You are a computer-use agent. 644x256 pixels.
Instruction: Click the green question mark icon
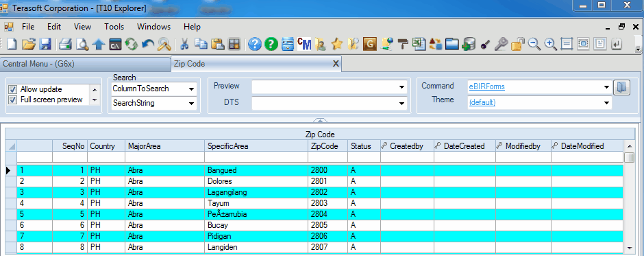271,44
